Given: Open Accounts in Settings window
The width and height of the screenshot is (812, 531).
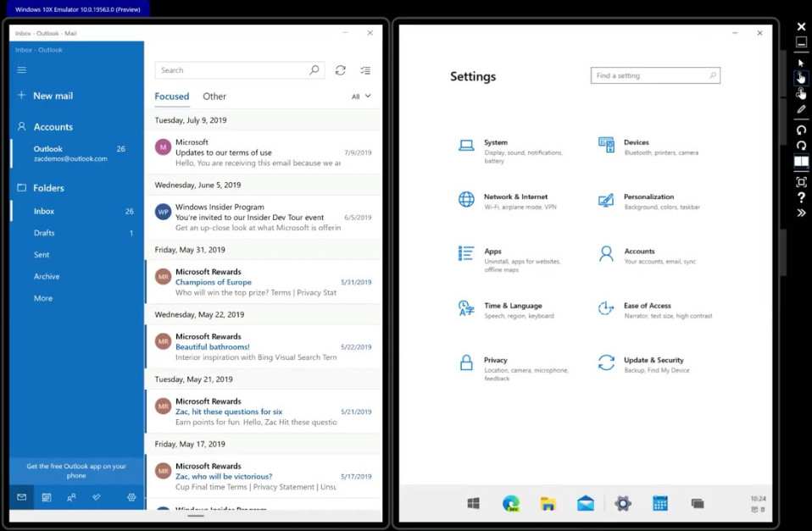Looking at the screenshot, I should pyautogui.click(x=648, y=255).
